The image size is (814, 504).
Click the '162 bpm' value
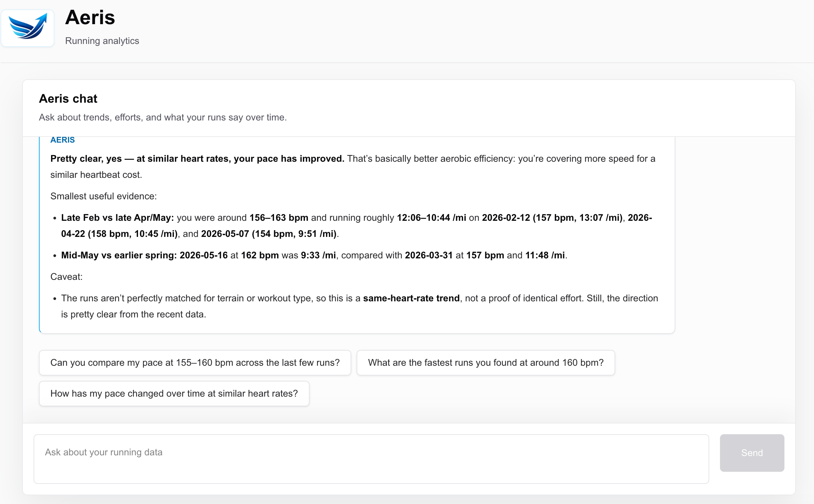pyautogui.click(x=260, y=255)
